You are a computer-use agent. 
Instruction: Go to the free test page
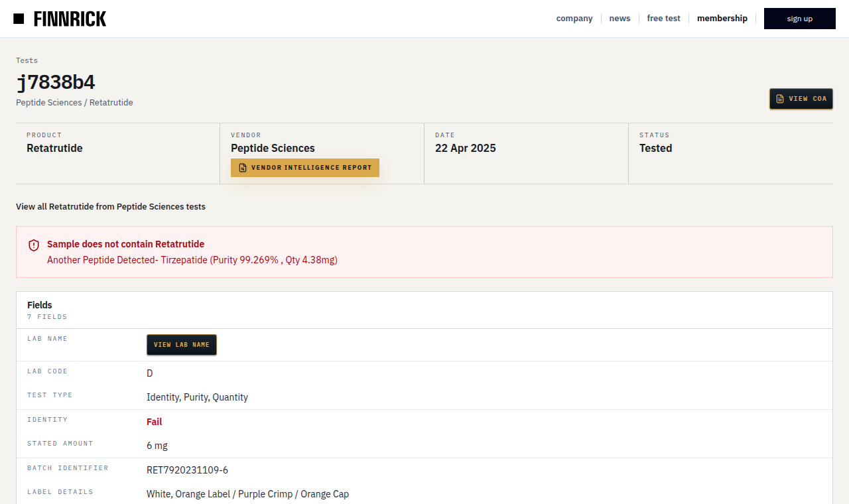tap(663, 19)
